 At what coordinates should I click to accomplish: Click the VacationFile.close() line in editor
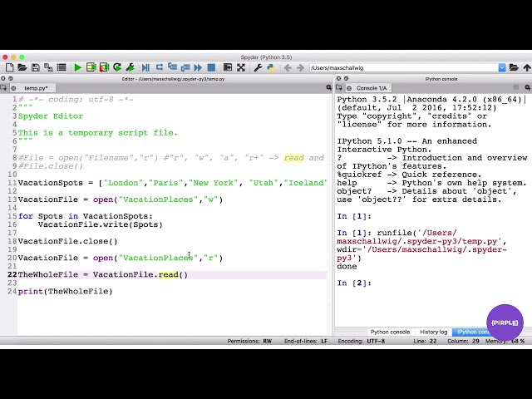pos(67,241)
